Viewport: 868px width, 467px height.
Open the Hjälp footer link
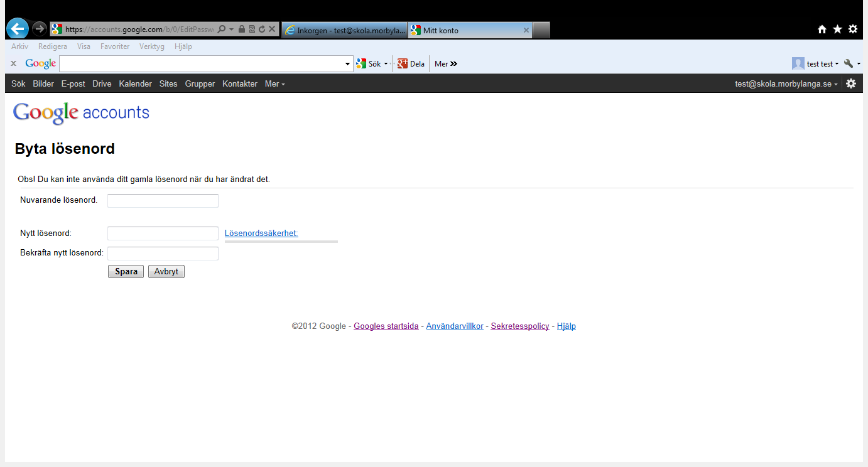click(567, 326)
